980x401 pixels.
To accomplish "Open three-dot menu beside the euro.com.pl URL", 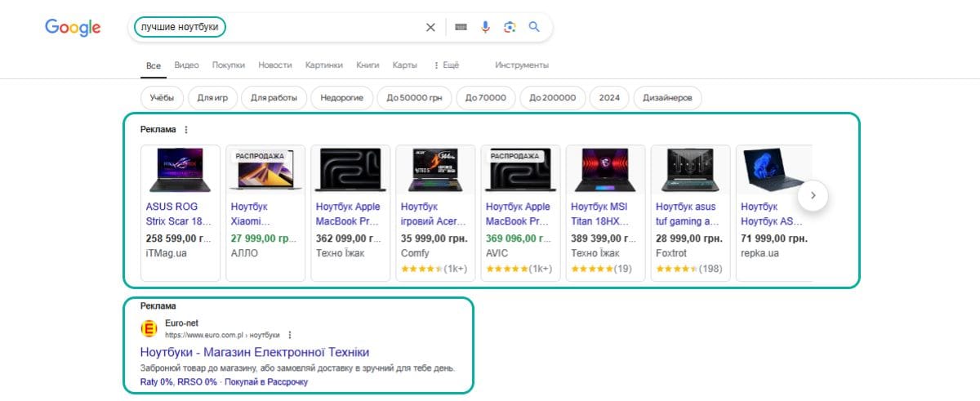I will pyautogui.click(x=289, y=335).
